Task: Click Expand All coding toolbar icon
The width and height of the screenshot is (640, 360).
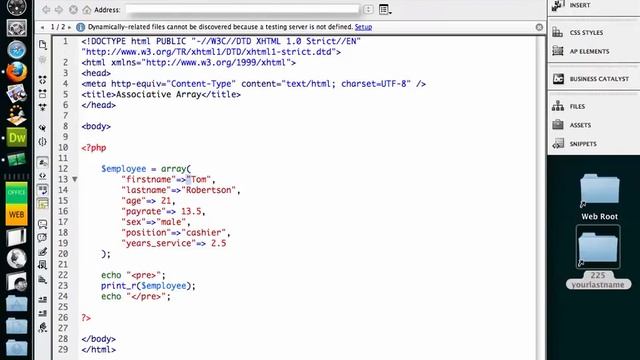Action: click(x=42, y=107)
